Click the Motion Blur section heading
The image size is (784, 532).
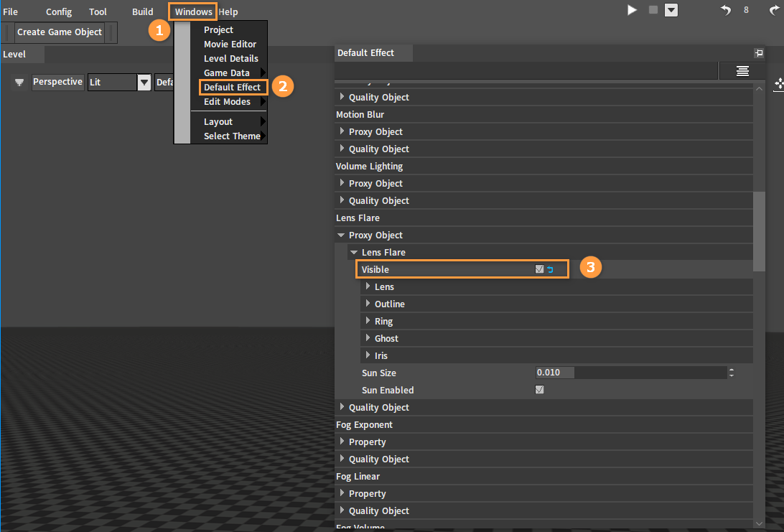(x=360, y=114)
